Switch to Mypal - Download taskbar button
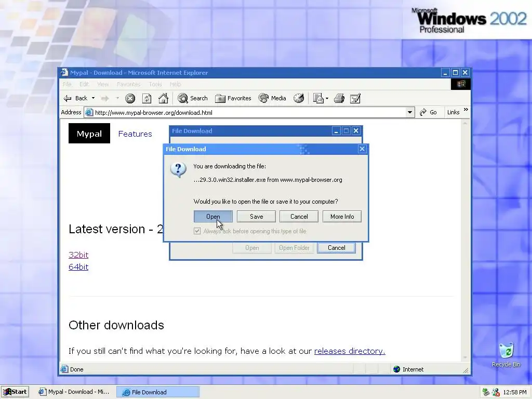This screenshot has height=399, width=532. coord(74,392)
